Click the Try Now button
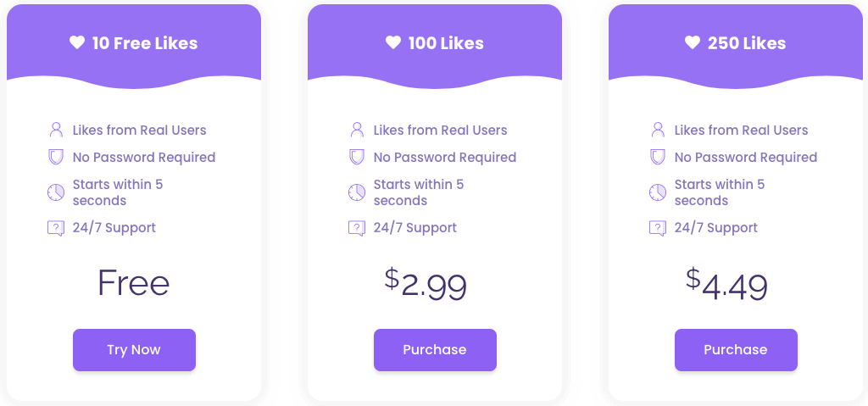The width and height of the screenshot is (868, 406). click(x=134, y=350)
